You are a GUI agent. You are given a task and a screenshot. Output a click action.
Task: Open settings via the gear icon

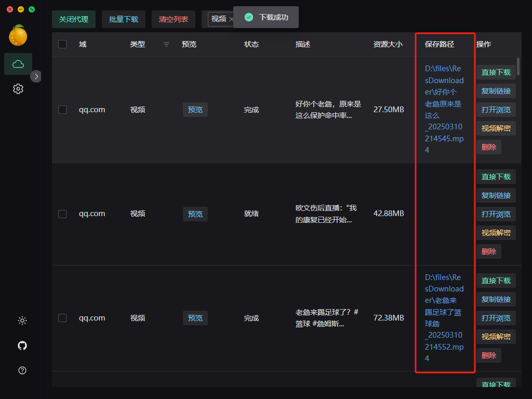[x=18, y=89]
